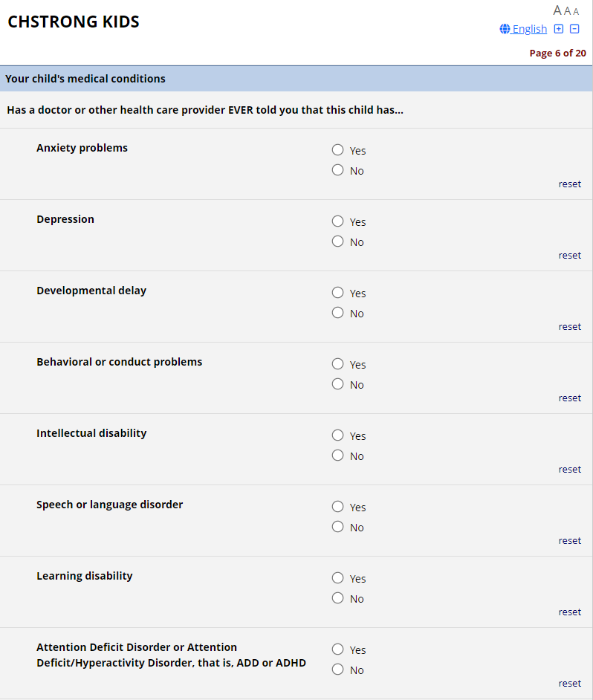Reset the Learning disability answer

[x=570, y=612]
